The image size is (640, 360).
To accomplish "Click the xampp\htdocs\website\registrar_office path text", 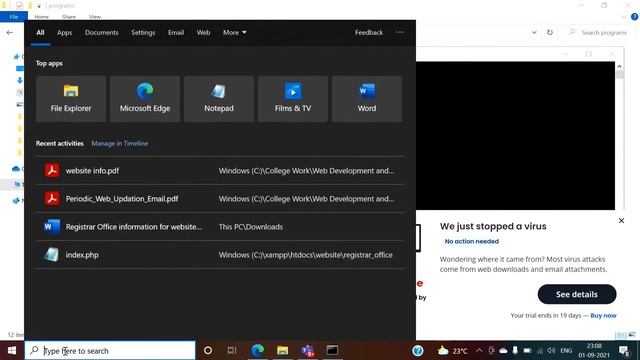I will click(x=305, y=255).
